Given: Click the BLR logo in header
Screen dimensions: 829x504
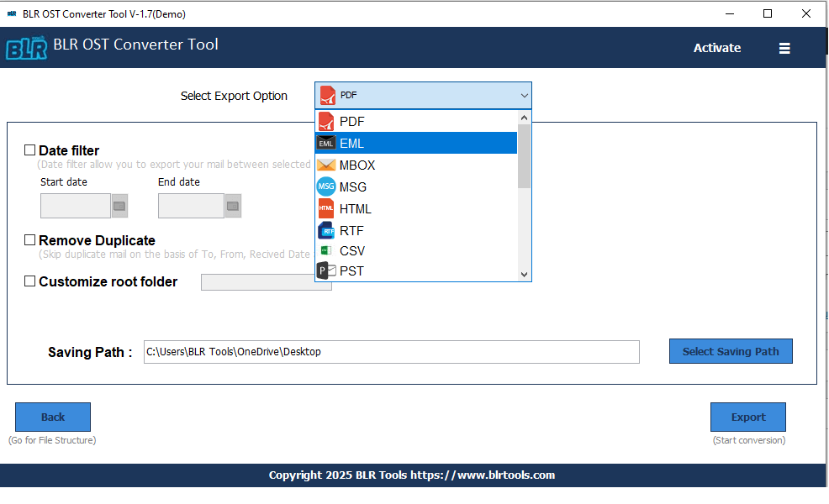Looking at the screenshot, I should pyautogui.click(x=26, y=48).
